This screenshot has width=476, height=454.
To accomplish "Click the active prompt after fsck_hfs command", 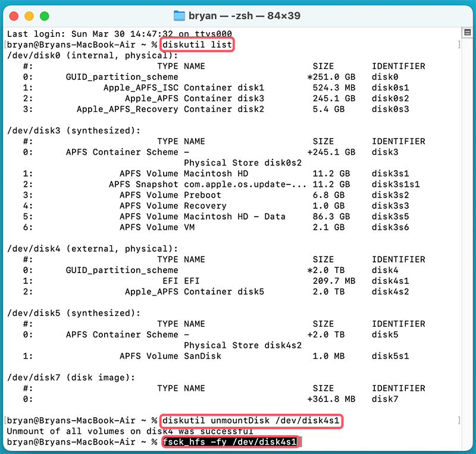I will pos(303,442).
